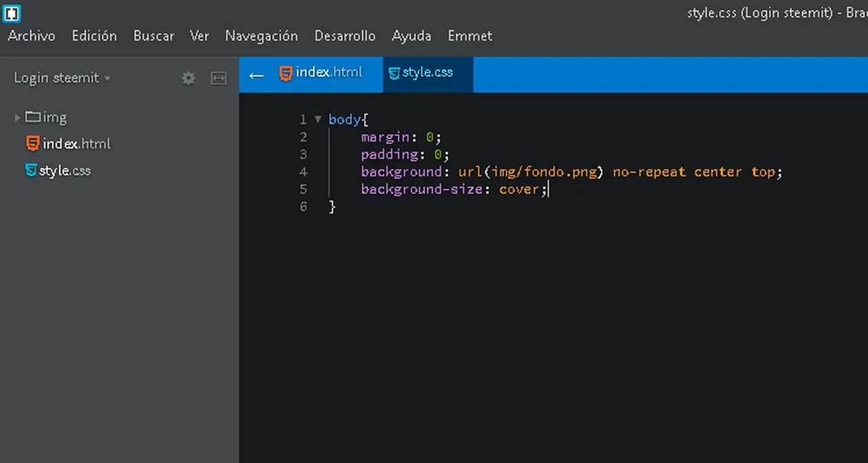This screenshot has width=868, height=463.
Task: Click the CSS3 icon beside sidebar style.css
Action: tap(31, 170)
